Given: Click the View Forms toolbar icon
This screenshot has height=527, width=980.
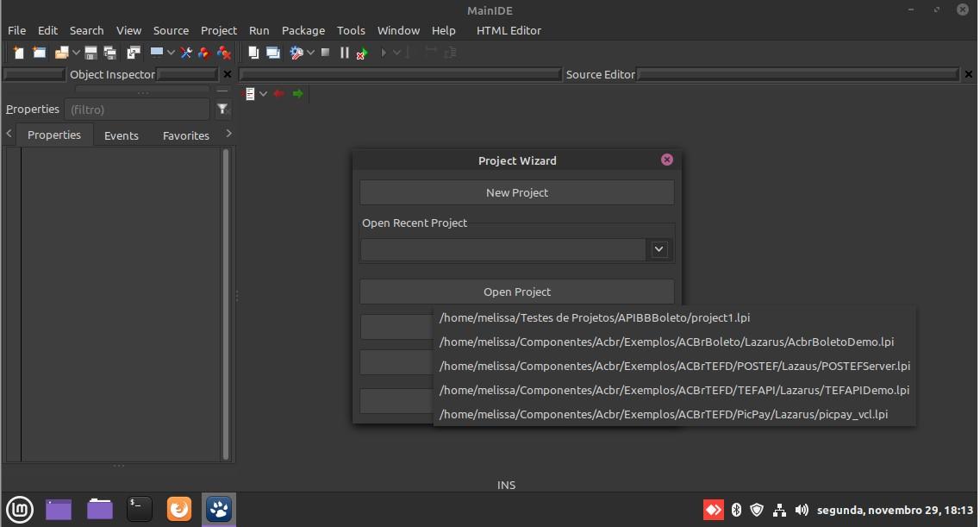Looking at the screenshot, I should coord(273,53).
